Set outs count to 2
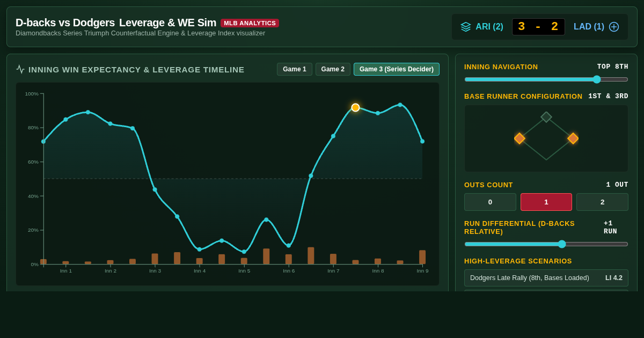 [x=602, y=202]
